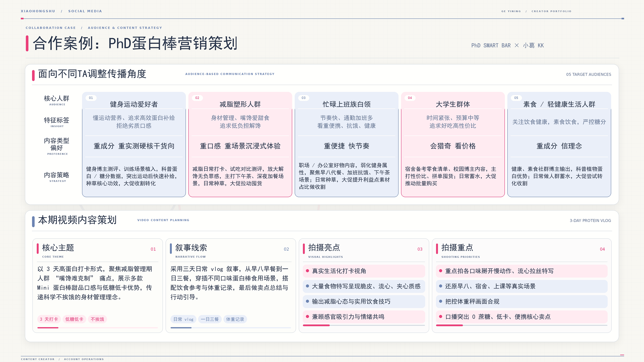Viewport: 644px width, 362px height.
Task: Click the strategy paragraph starting 宿舍备考零食清单
Action: pos(451,176)
